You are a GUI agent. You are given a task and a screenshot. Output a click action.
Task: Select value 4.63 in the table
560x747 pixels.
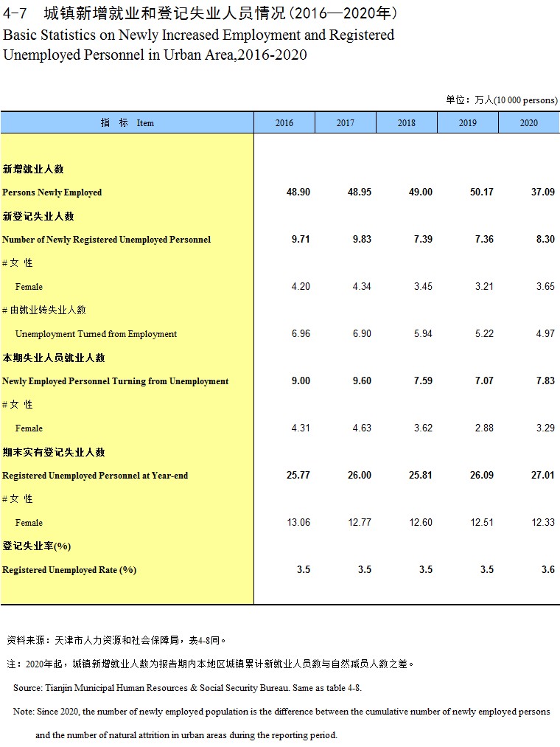coord(362,428)
